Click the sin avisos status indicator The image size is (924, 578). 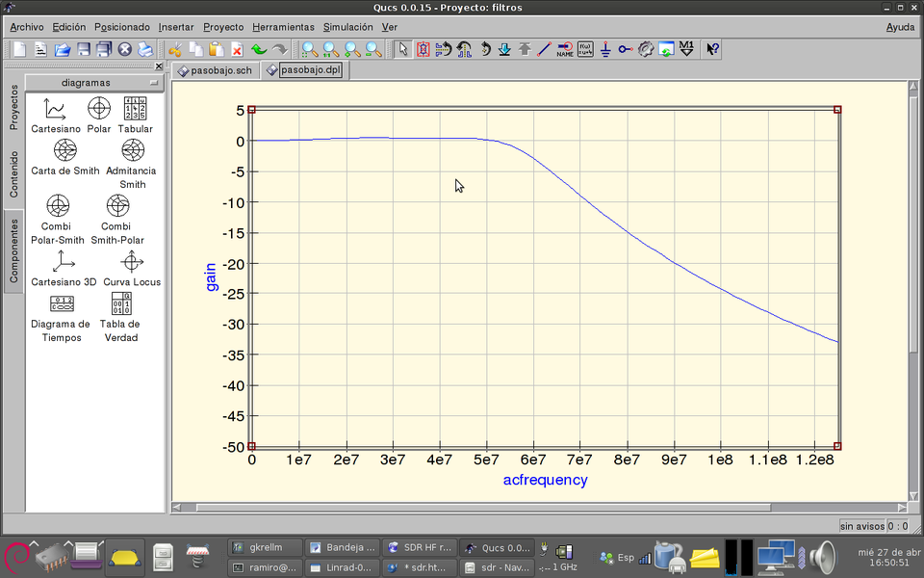[860, 526]
